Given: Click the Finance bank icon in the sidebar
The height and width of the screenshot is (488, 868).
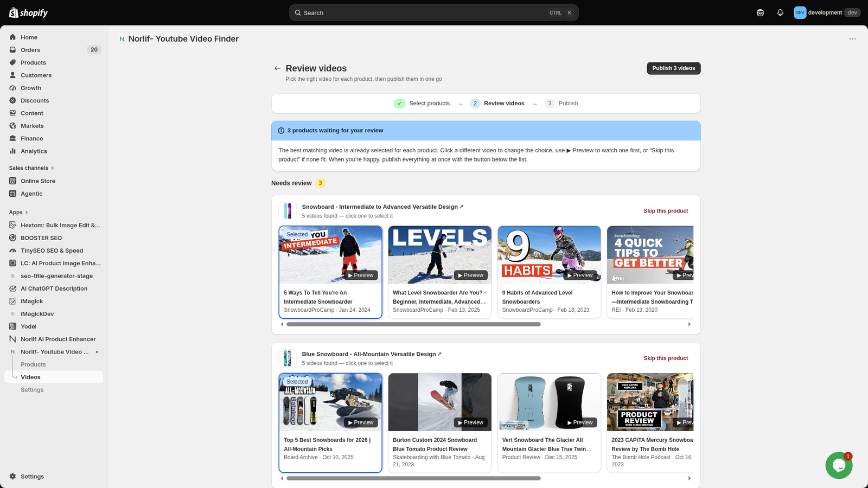Looking at the screenshot, I should tap(13, 138).
